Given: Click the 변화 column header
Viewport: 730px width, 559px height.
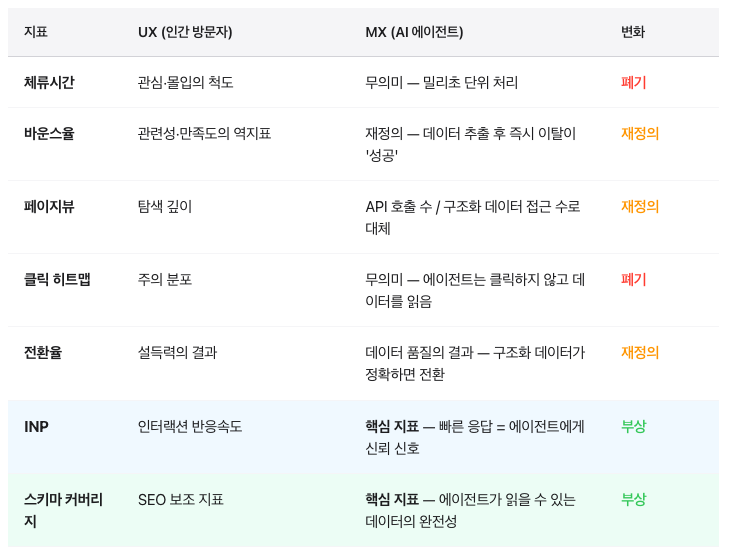Looking at the screenshot, I should [x=633, y=32].
